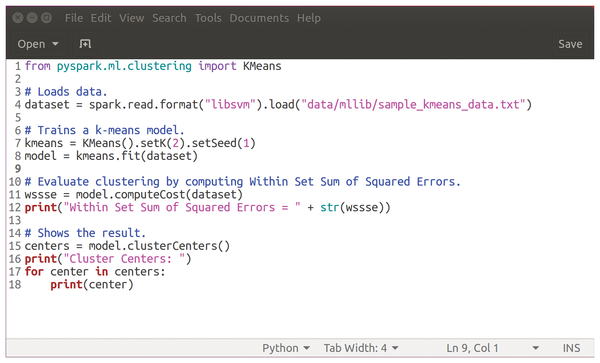
Task: Click on model.computeCost(dataset) in line 11
Action: tap(159, 195)
